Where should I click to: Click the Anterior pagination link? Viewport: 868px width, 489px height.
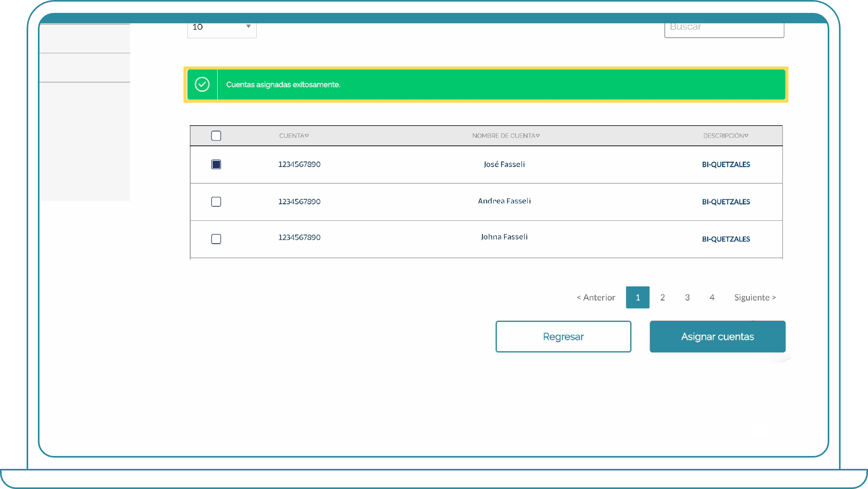click(596, 297)
